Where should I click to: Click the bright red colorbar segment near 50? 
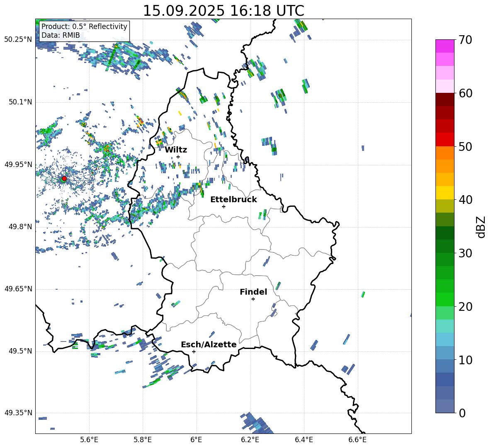[445, 140]
